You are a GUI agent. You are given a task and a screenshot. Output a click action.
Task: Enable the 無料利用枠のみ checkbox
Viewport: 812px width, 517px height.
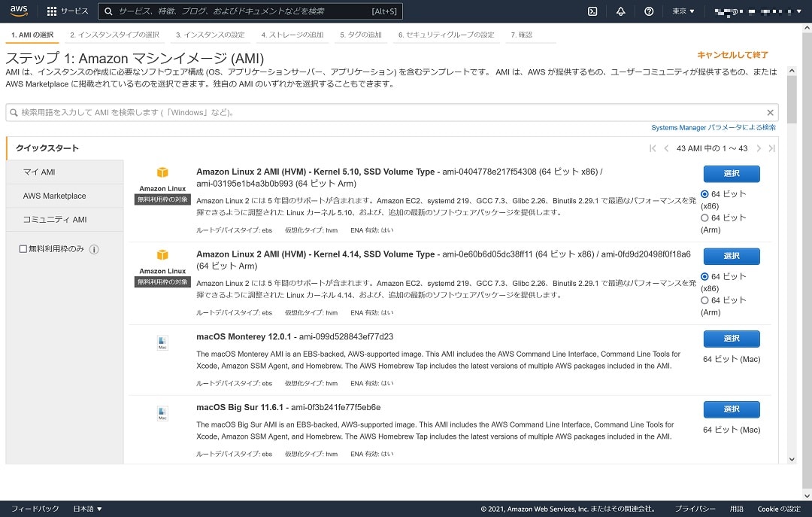click(x=23, y=249)
